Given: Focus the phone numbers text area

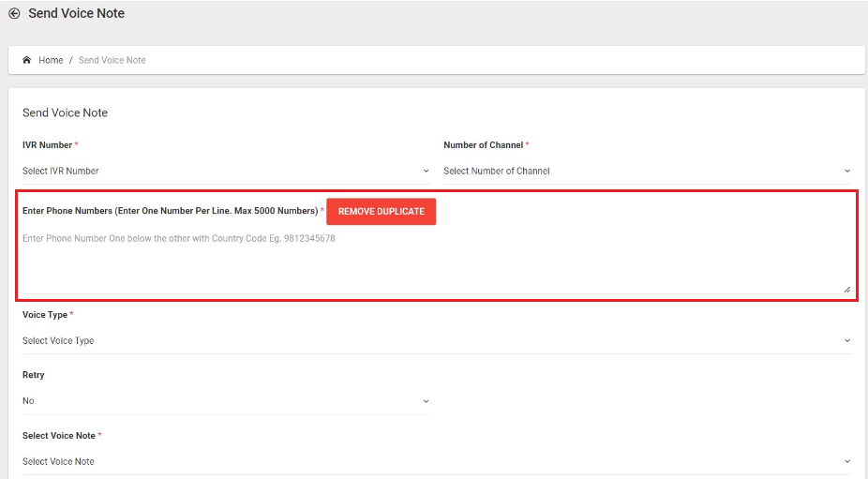Looking at the screenshot, I should [x=436, y=262].
